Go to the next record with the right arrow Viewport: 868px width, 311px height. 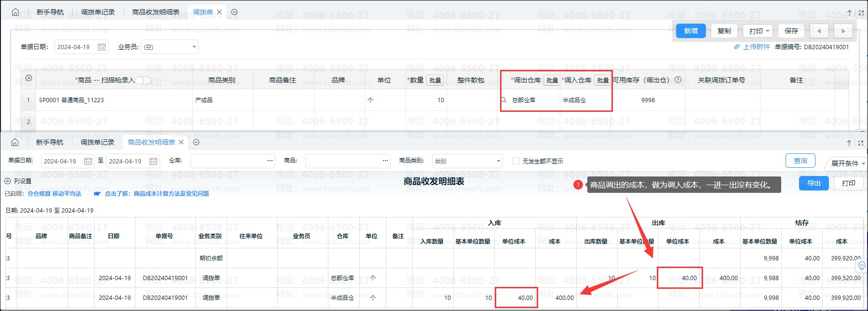[843, 31]
